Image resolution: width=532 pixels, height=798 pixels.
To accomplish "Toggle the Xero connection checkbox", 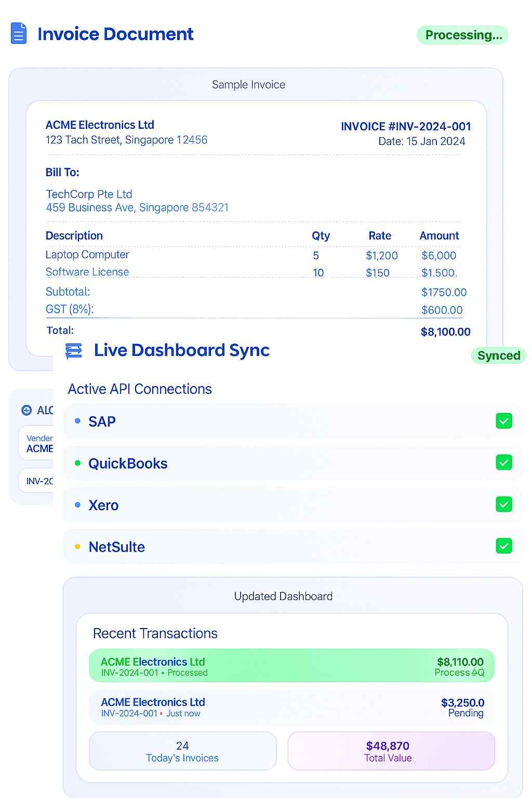I will (504, 504).
